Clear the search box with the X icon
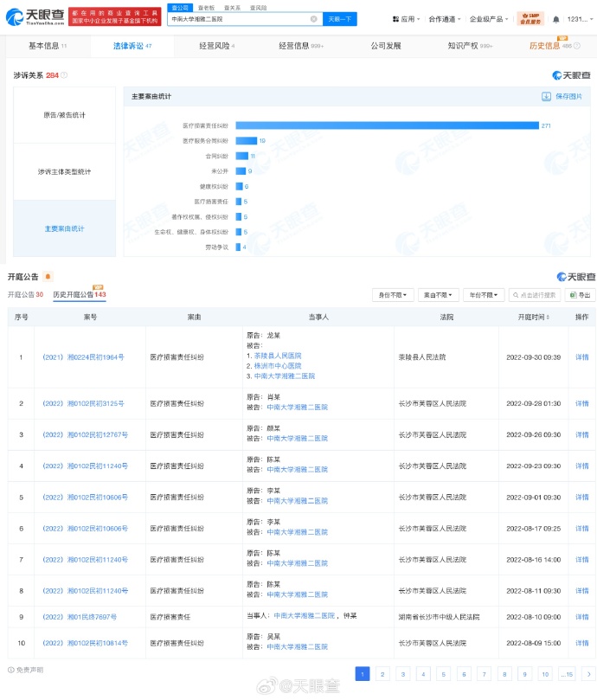 (314, 19)
